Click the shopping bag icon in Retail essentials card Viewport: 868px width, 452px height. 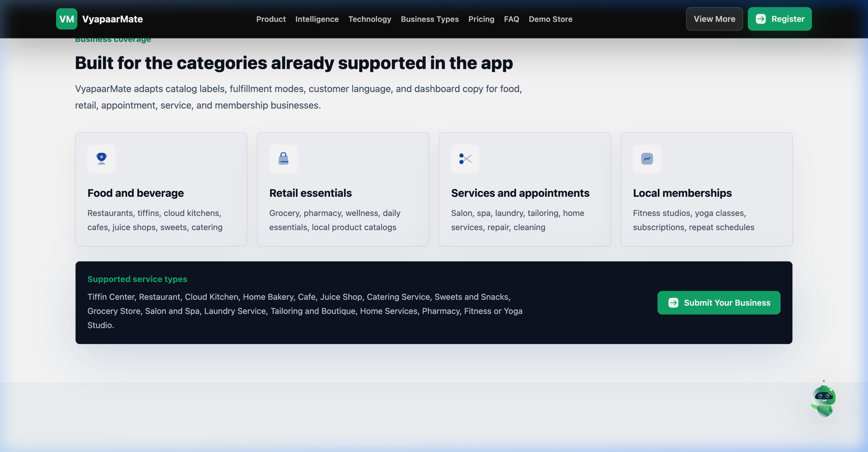pyautogui.click(x=283, y=159)
